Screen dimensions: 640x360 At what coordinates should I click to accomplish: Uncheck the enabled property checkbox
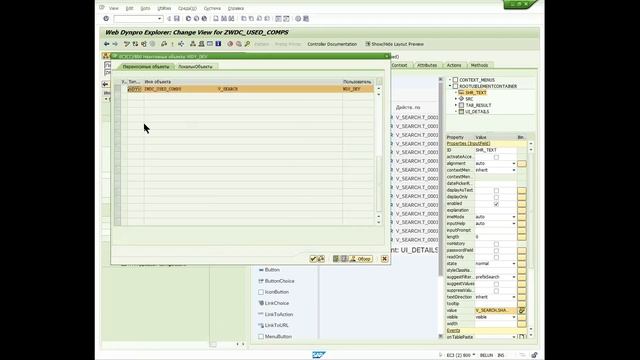496,204
